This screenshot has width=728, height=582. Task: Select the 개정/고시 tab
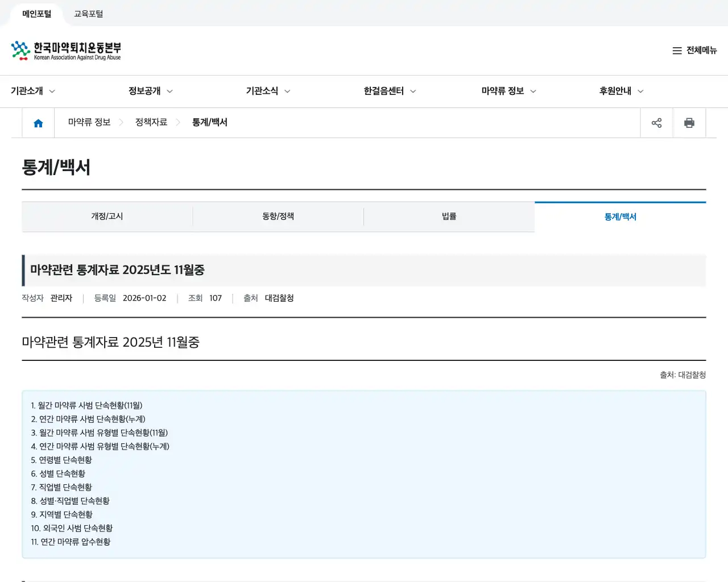point(107,216)
